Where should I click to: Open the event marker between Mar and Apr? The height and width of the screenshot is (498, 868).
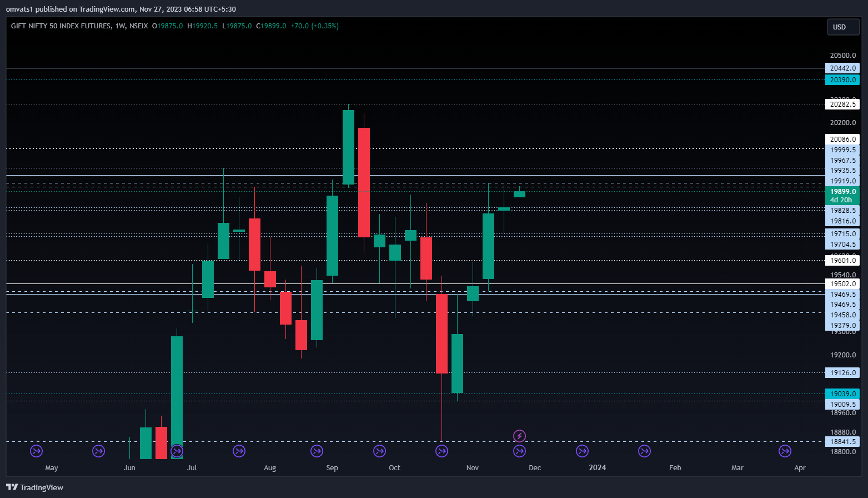785,451
